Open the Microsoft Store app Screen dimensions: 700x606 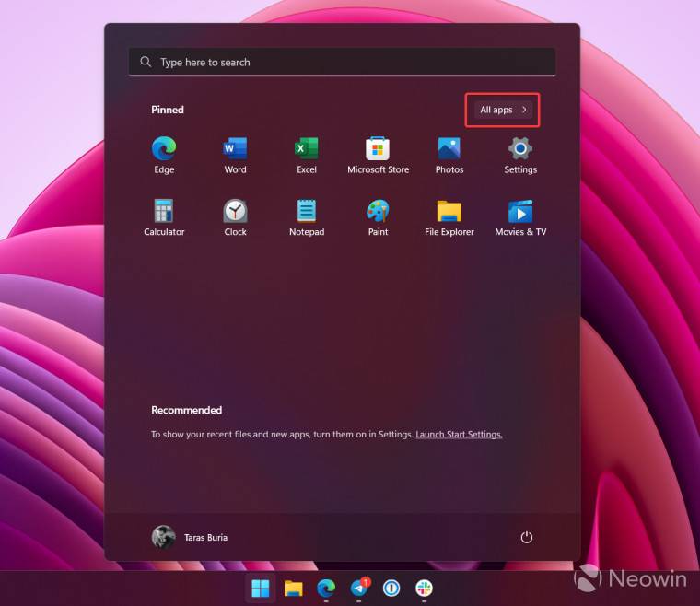coord(379,156)
